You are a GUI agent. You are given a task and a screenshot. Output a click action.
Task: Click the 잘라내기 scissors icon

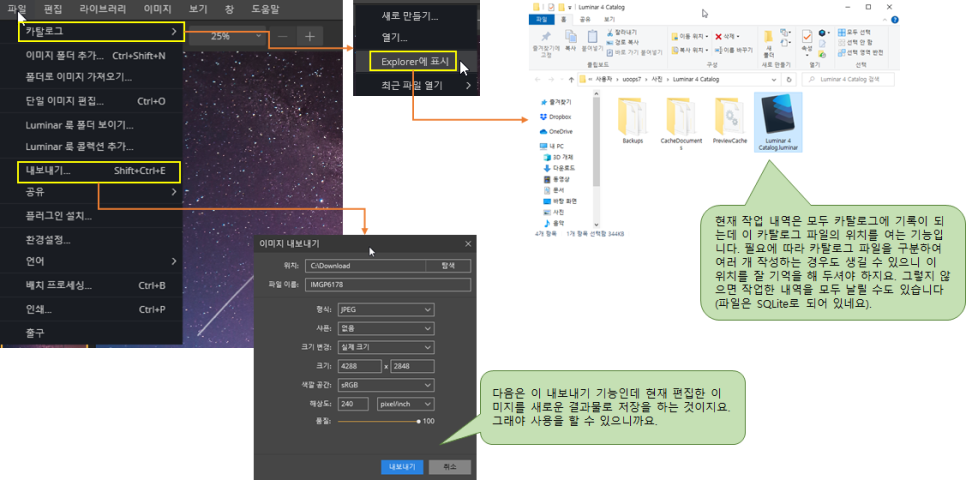pos(610,31)
